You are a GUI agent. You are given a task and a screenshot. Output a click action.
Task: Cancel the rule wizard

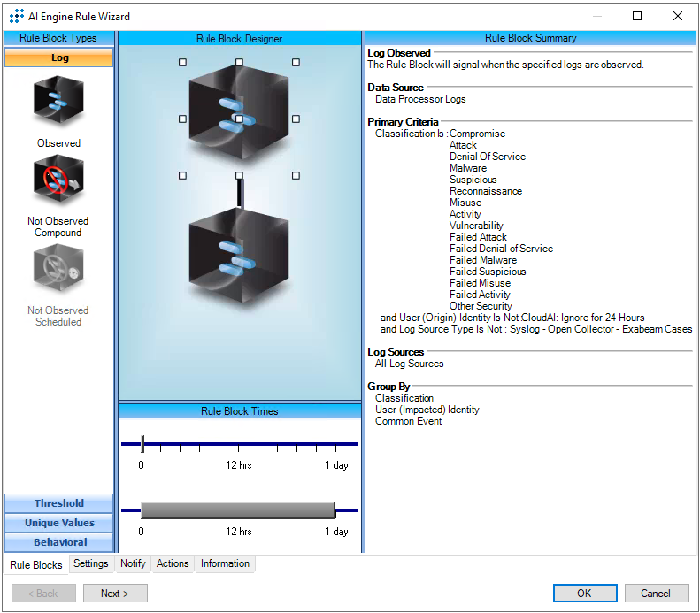point(656,594)
